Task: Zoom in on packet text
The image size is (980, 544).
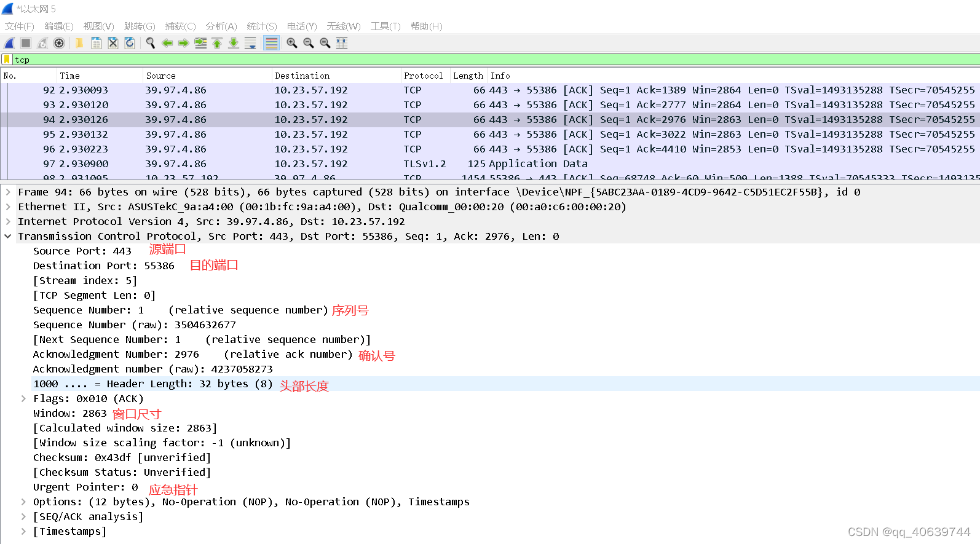Action: pos(292,43)
